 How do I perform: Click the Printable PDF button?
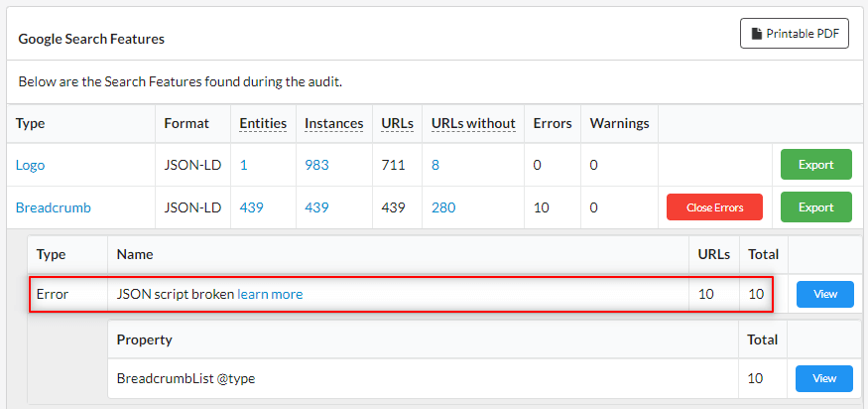coord(794,33)
